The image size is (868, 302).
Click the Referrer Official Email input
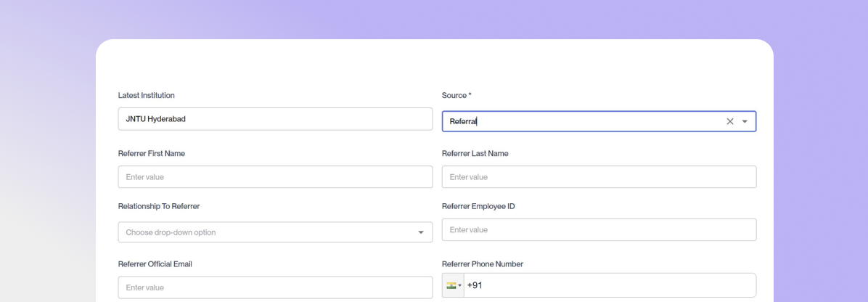click(x=275, y=287)
